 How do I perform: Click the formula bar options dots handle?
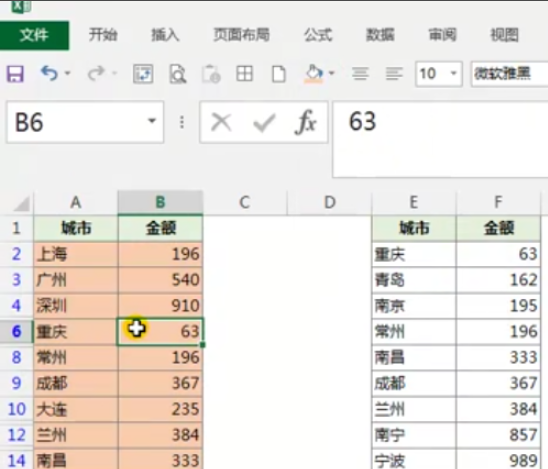coord(182,122)
